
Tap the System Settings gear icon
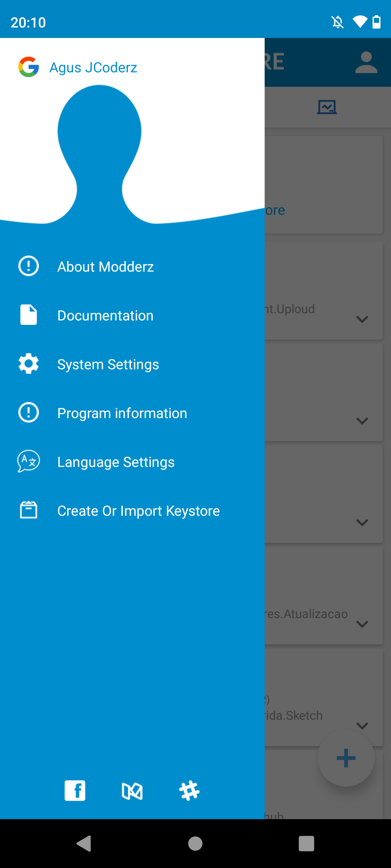[x=29, y=363]
